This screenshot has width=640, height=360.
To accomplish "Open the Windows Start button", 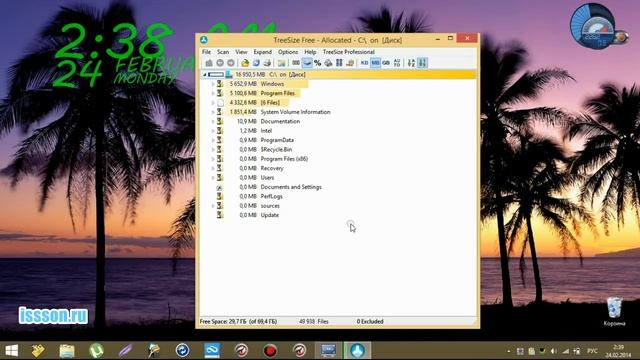I will [x=11, y=351].
